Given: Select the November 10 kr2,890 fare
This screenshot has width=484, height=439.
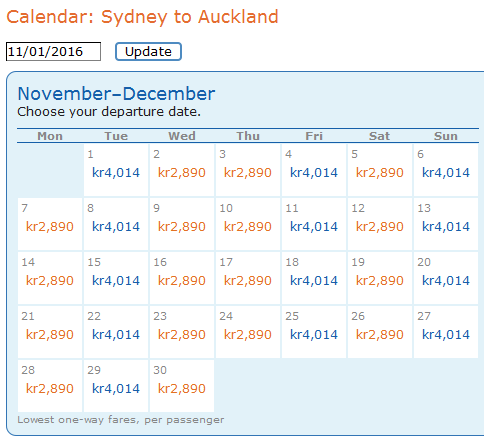Looking at the screenshot, I should click(248, 227).
